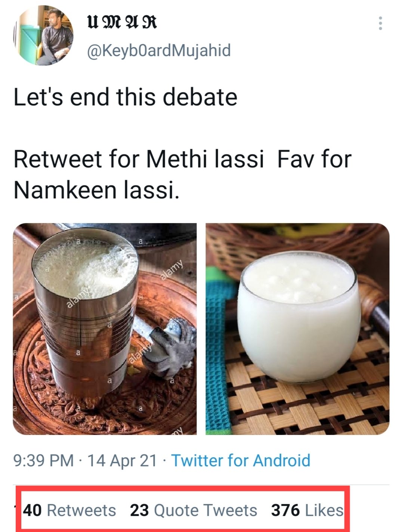Open the left photo of the steel glass lassi

(105, 329)
